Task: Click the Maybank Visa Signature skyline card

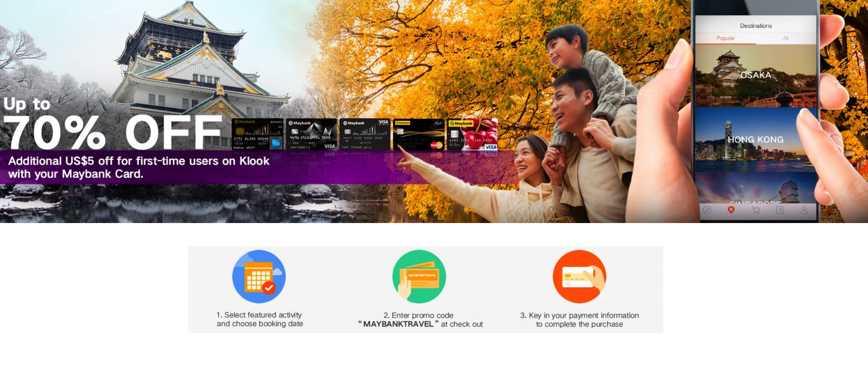Action: 365,134
